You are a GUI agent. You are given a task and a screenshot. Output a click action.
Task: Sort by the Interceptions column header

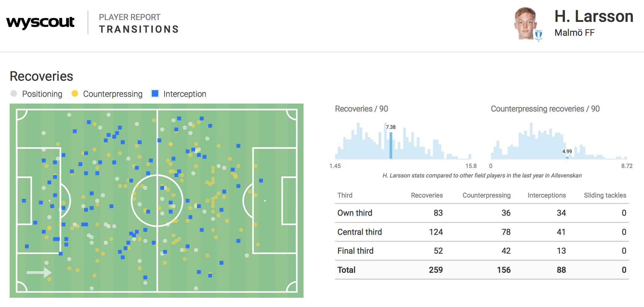[x=546, y=195]
